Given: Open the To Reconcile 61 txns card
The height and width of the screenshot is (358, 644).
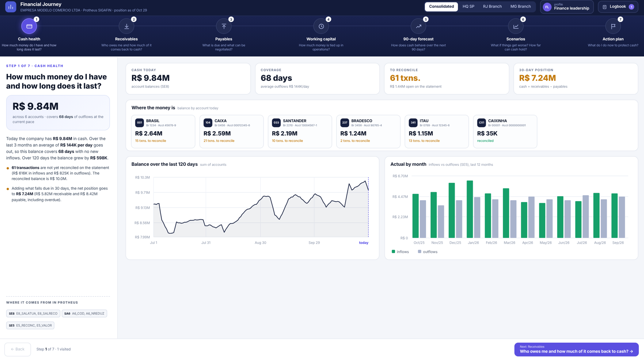Looking at the screenshot, I should [x=446, y=79].
